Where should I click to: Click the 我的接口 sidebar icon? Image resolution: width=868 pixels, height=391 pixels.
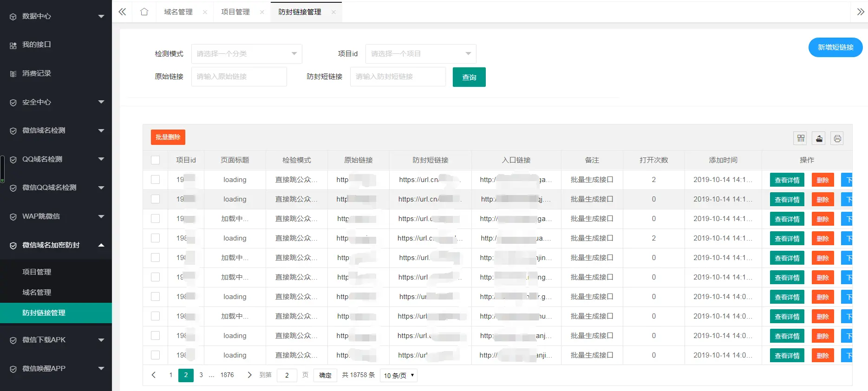(x=13, y=45)
